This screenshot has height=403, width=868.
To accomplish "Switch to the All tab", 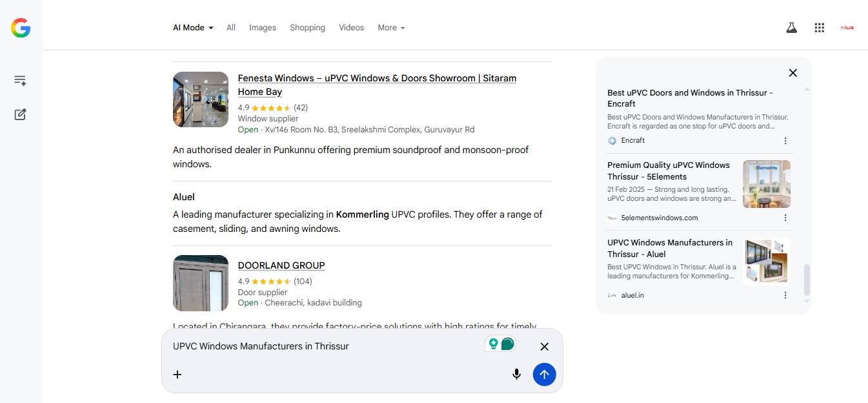I will click(231, 28).
